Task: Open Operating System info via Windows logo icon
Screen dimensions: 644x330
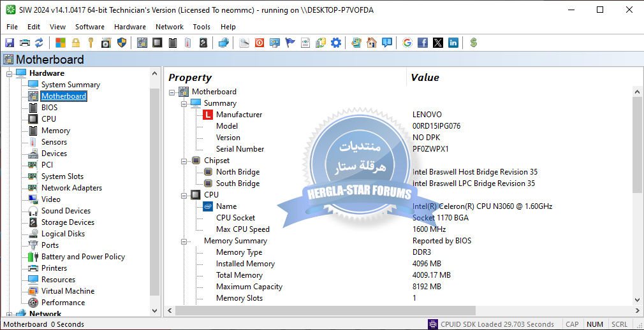Action: coord(61,43)
